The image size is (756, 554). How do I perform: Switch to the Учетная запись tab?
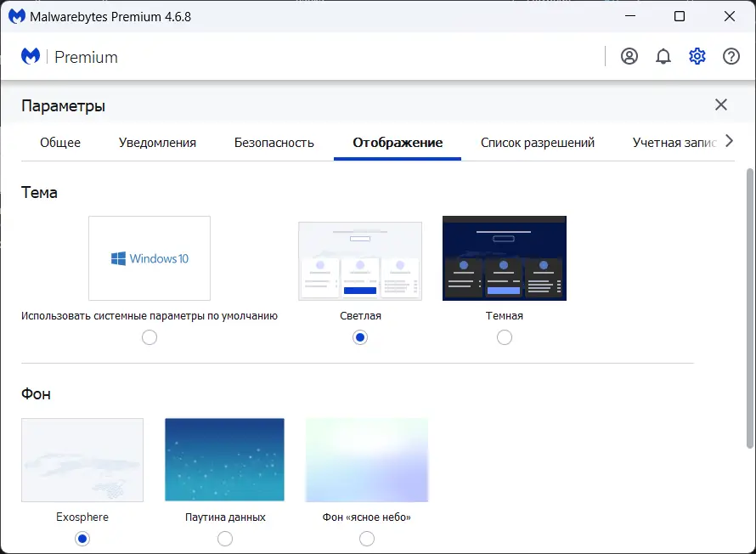(x=674, y=143)
